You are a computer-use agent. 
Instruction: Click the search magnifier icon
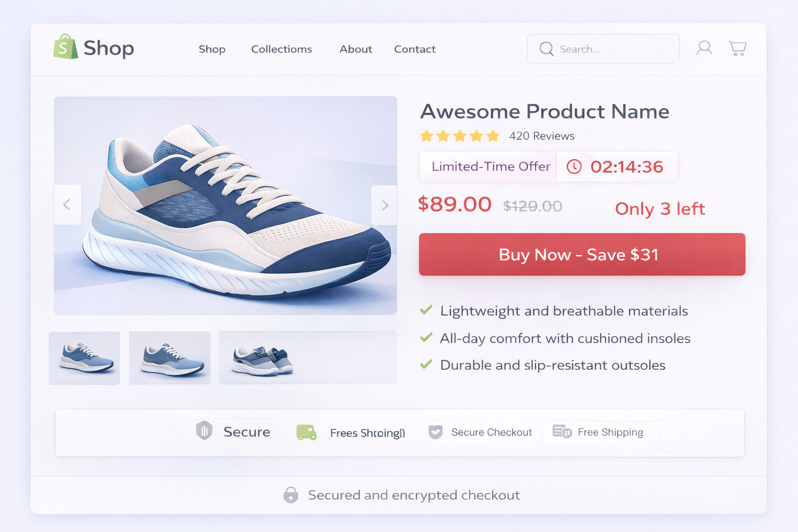coord(546,49)
